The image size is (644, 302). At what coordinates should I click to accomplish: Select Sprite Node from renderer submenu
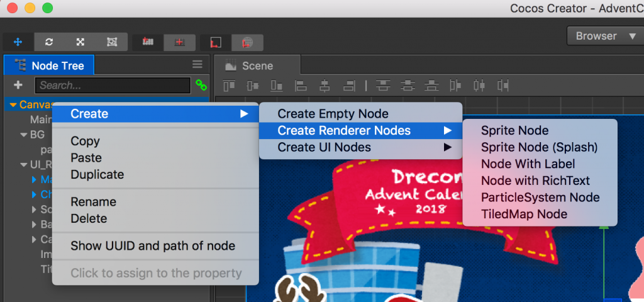click(x=514, y=131)
